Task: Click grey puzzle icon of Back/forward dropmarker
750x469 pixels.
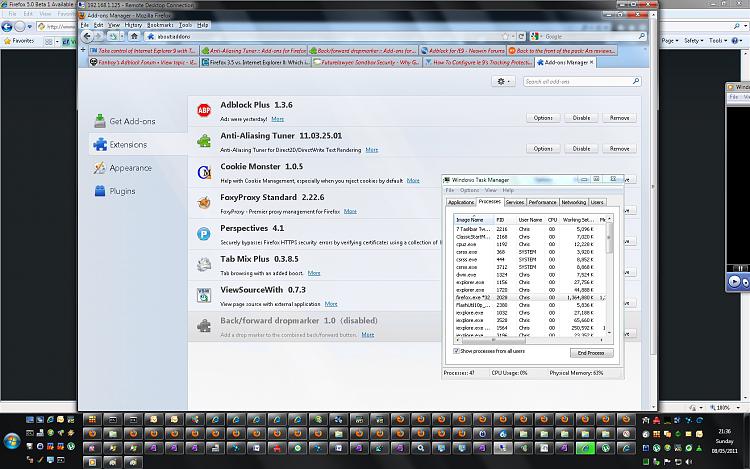Action: pyautogui.click(x=204, y=326)
